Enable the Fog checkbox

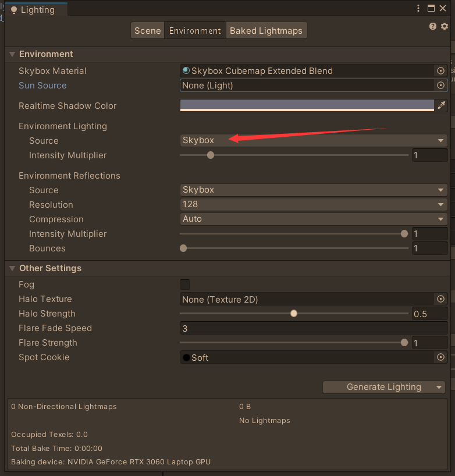click(184, 284)
